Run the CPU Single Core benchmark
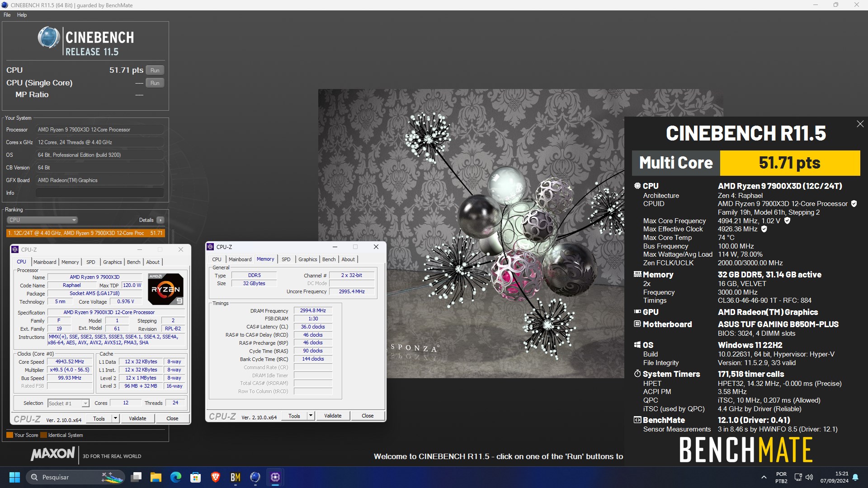868x488 pixels. click(155, 83)
